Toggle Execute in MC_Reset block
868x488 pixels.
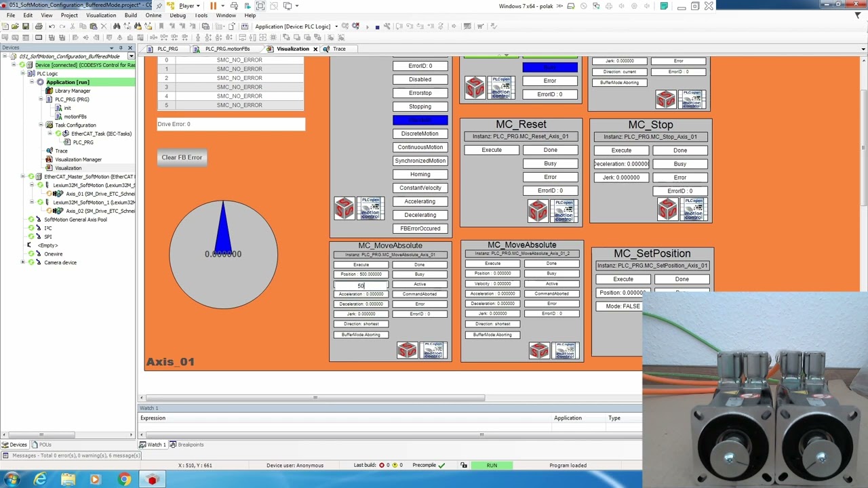tap(492, 150)
